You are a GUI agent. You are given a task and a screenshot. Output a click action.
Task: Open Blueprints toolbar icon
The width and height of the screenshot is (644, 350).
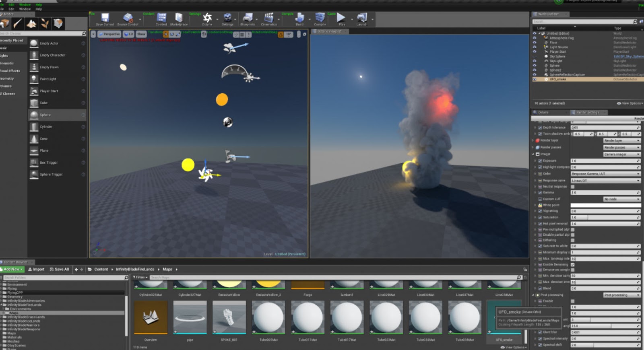coord(248,18)
